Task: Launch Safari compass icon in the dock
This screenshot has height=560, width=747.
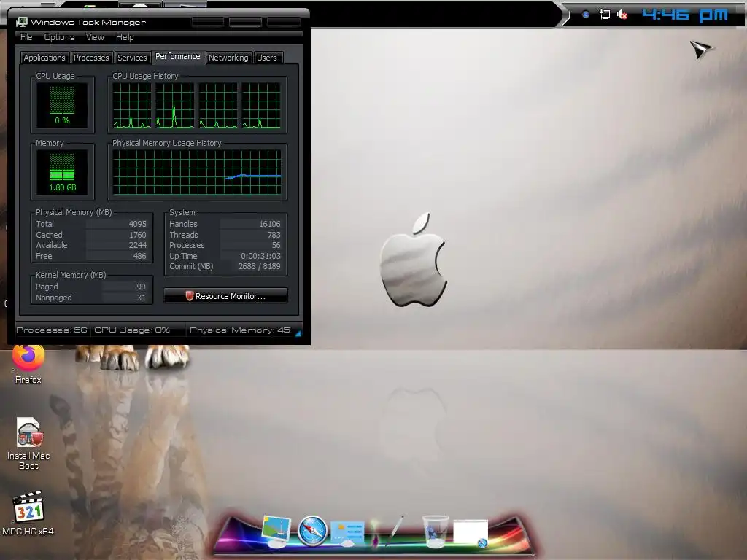Action: pos(312,531)
